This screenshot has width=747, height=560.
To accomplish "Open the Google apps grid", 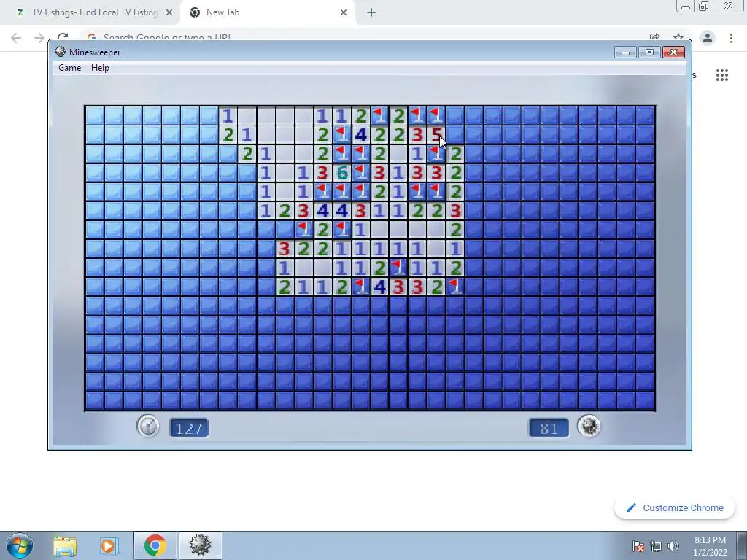I will [x=722, y=75].
